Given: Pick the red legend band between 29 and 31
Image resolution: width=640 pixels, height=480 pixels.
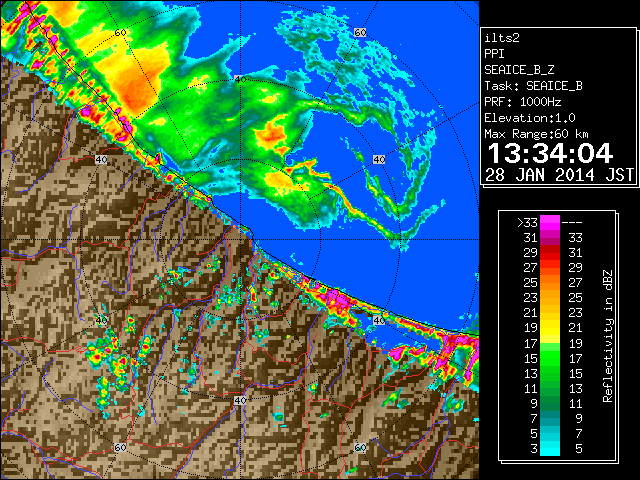Looking at the screenshot, I should (550, 253).
